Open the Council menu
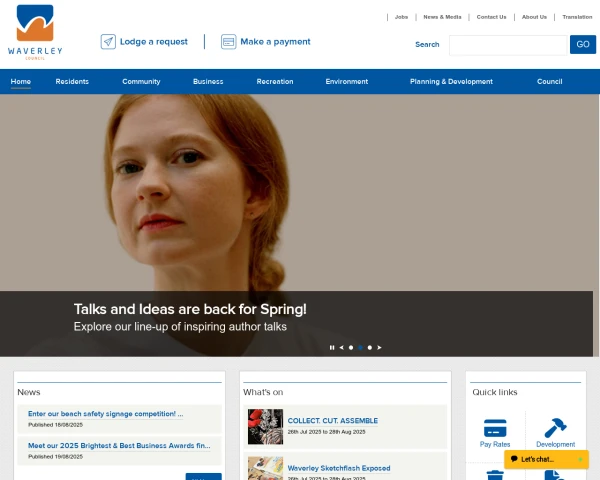600x480 pixels. click(x=549, y=82)
